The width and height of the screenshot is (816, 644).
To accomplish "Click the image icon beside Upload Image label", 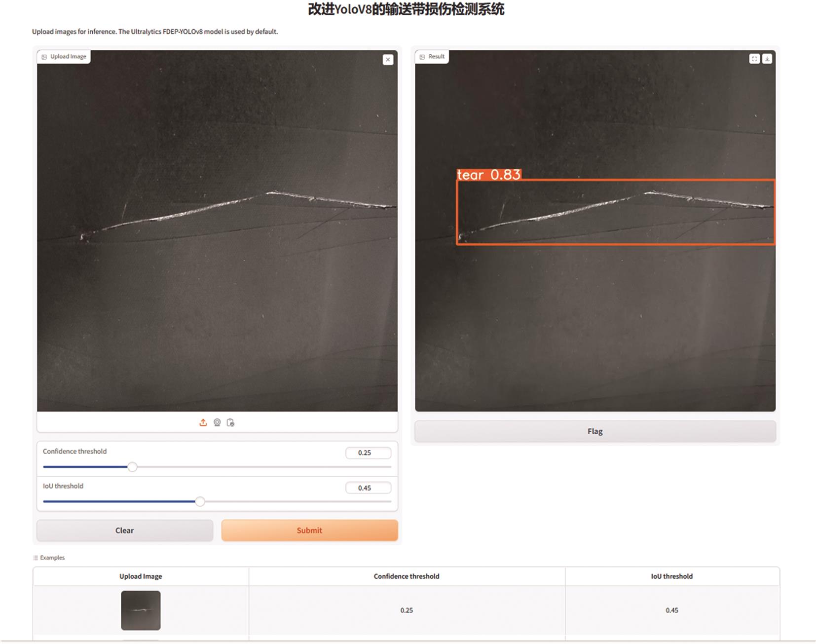I will 44,57.
